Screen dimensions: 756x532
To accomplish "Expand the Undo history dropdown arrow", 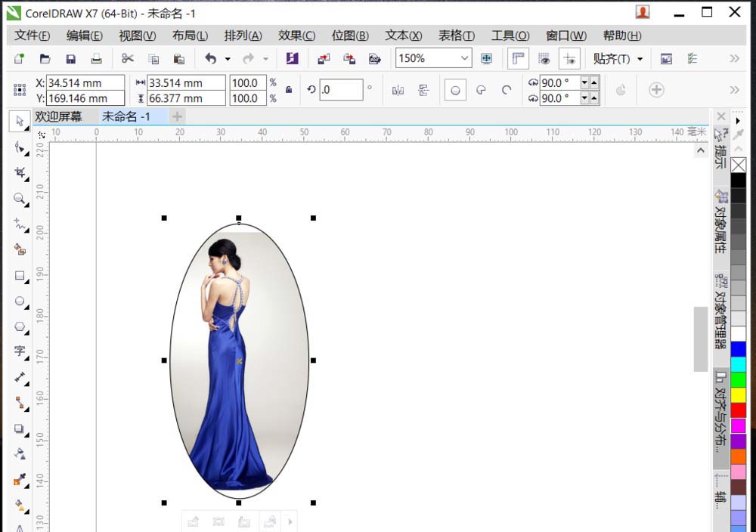I will click(x=228, y=58).
